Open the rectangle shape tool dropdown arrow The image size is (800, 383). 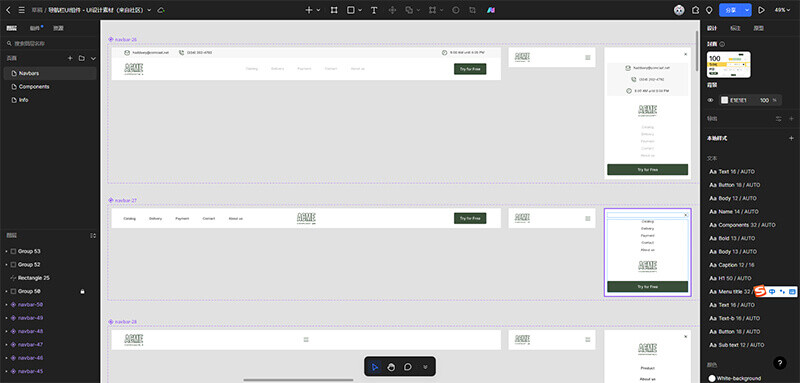click(x=360, y=10)
